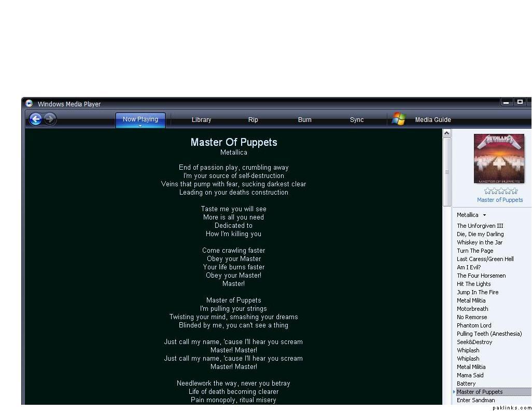Click the Master of Puppets album art

[499, 158]
